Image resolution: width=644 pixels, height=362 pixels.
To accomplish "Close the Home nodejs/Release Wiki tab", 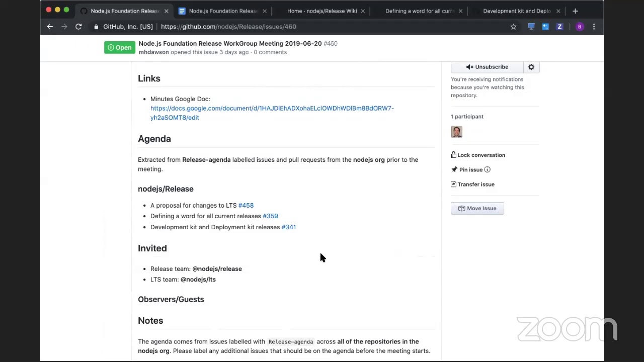I will click(x=362, y=11).
